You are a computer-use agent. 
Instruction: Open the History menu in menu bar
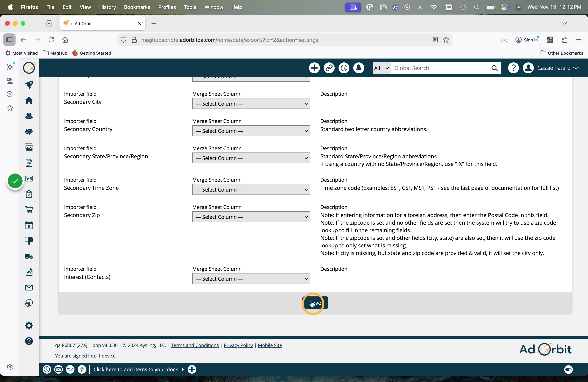tap(107, 7)
